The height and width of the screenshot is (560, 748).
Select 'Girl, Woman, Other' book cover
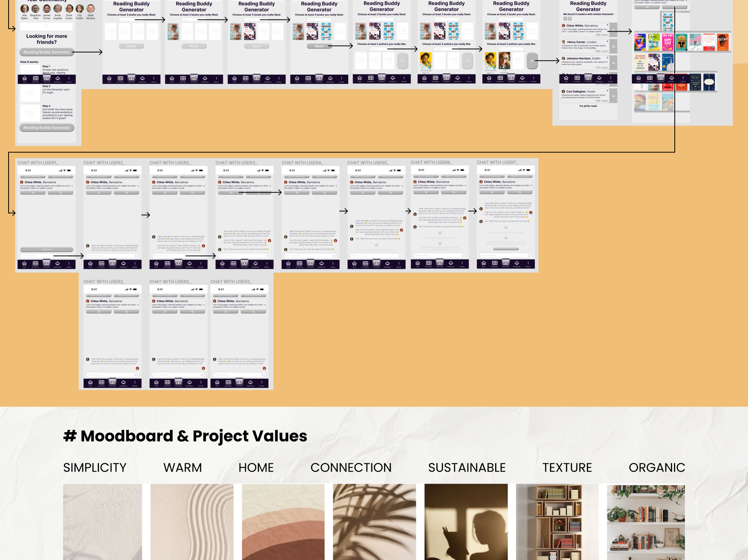[654, 42]
